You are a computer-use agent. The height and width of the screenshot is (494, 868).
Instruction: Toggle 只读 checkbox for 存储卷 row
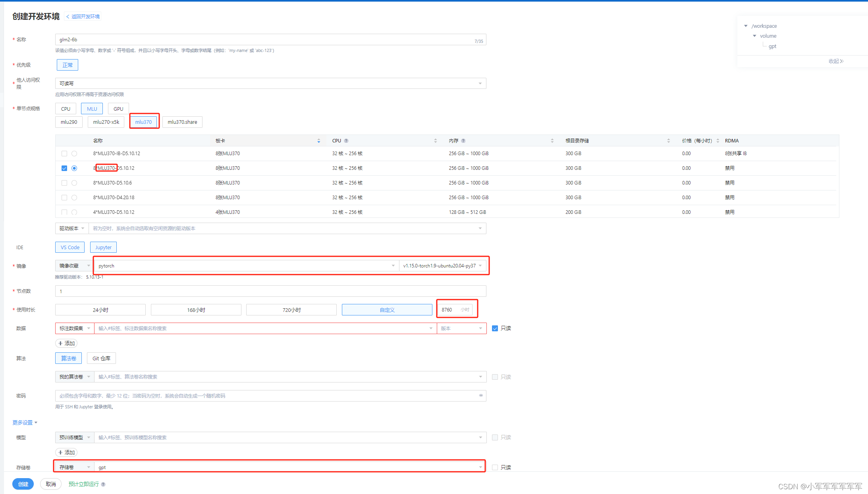click(x=495, y=467)
